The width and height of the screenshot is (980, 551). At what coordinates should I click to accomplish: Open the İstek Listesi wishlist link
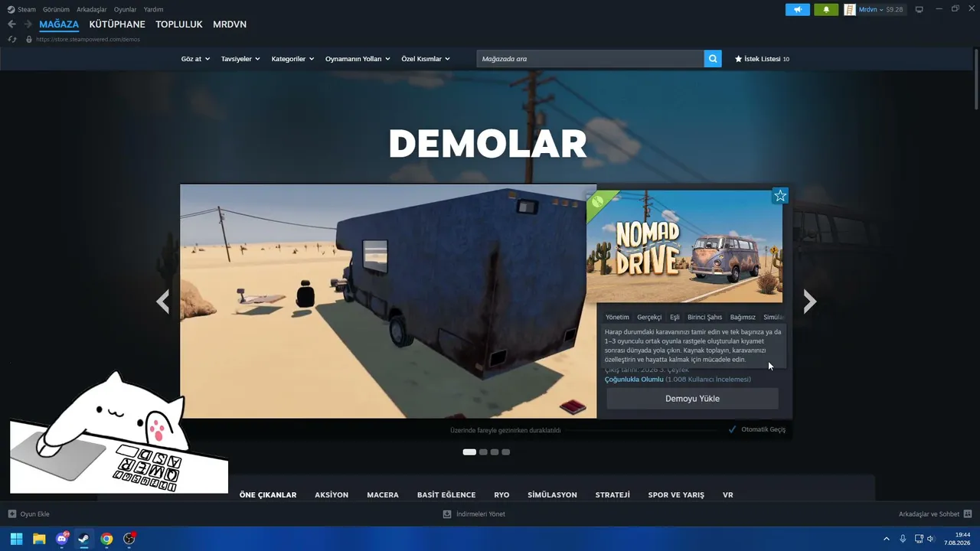coord(762,59)
